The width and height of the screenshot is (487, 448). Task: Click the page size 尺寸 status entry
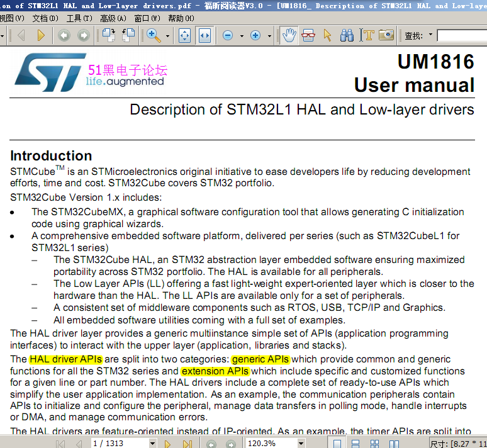(x=458, y=444)
